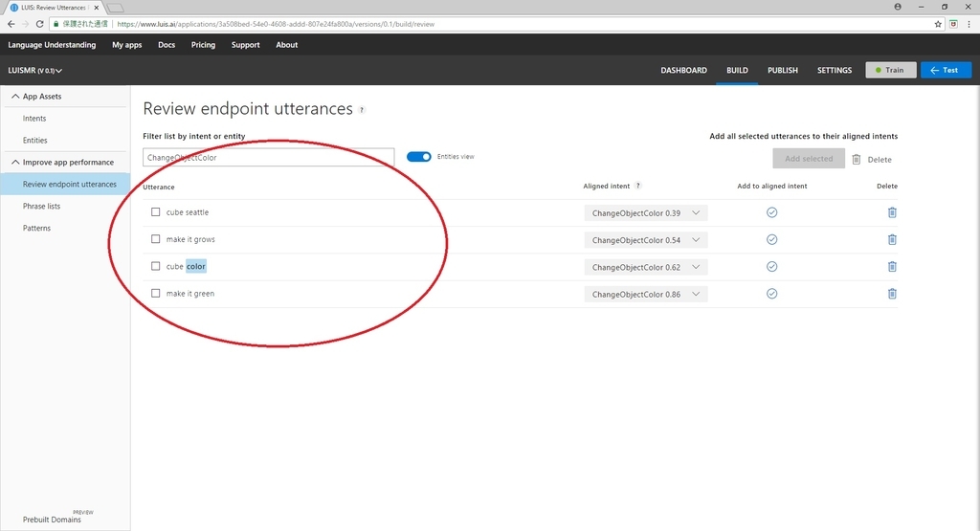Delete the 'make it grows' utterance trash icon
Image resolution: width=980 pixels, height=531 pixels.
coord(892,239)
